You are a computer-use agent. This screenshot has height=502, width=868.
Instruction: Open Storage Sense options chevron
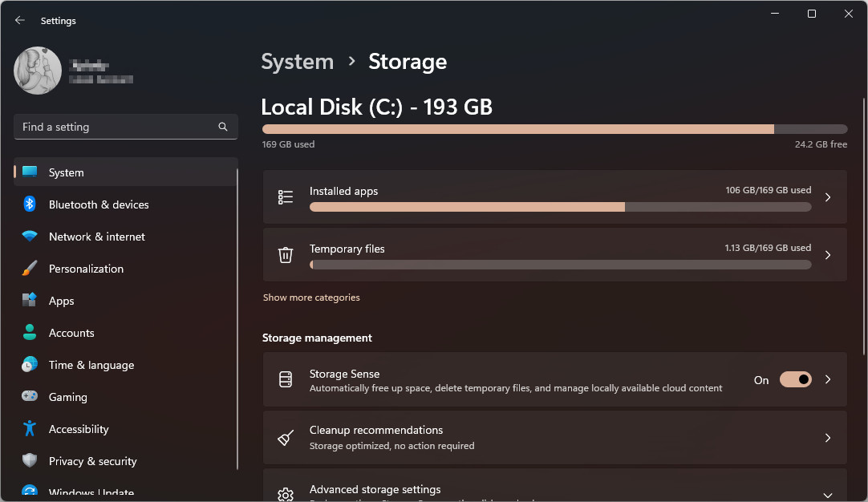click(828, 380)
